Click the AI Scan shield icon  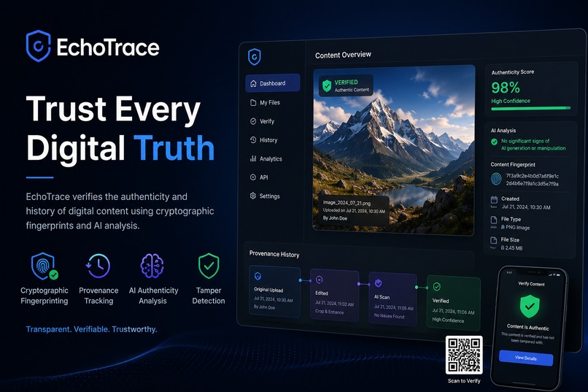pyautogui.click(x=378, y=283)
